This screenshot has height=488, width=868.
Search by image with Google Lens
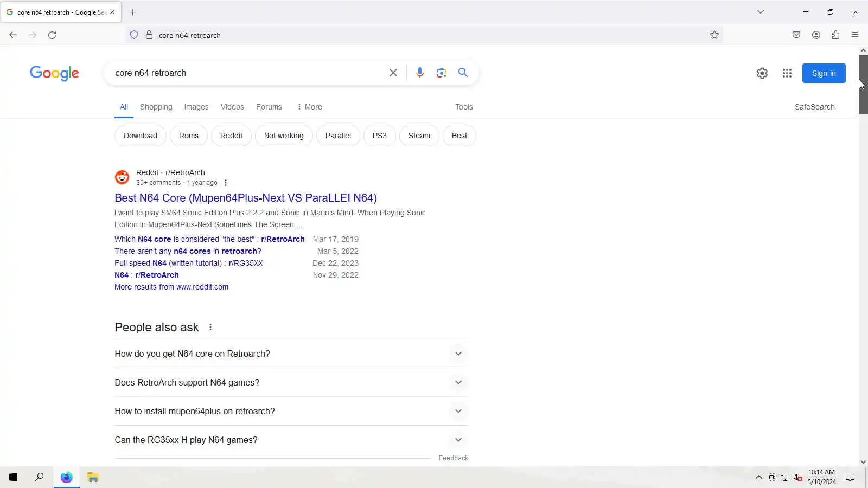point(442,73)
